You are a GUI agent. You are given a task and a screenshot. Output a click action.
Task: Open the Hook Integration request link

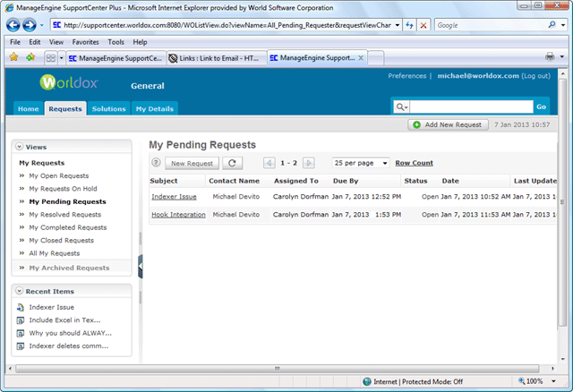point(178,215)
